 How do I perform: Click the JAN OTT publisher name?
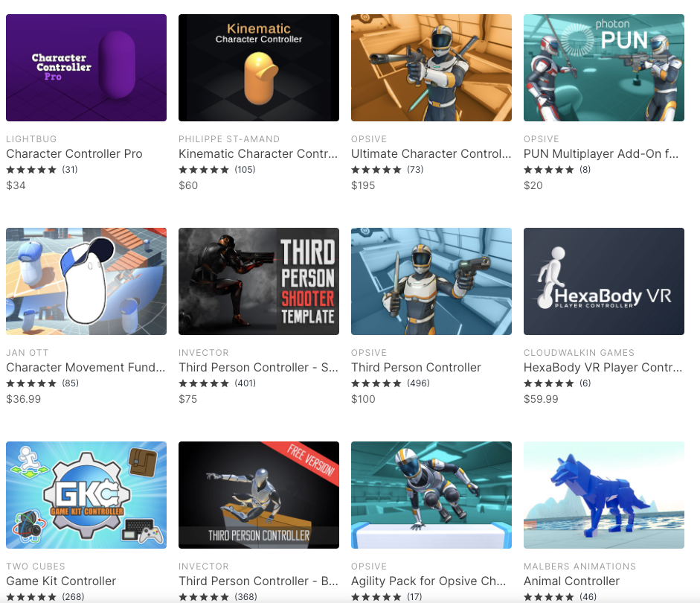point(28,352)
